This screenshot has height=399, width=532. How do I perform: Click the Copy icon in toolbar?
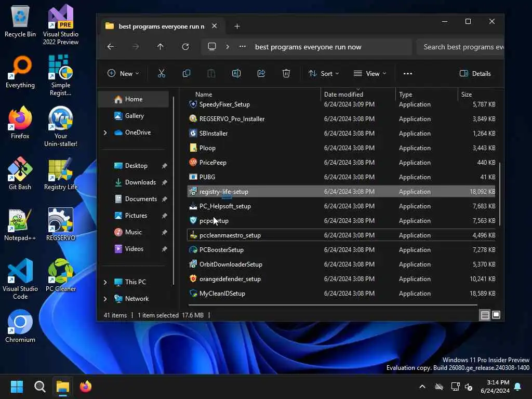187,73
